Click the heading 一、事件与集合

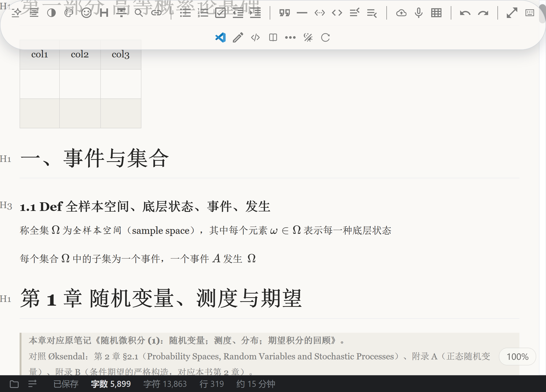94,158
